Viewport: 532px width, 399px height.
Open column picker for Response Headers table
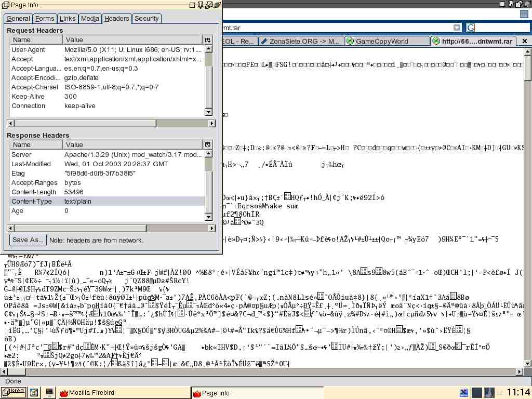coord(208,144)
